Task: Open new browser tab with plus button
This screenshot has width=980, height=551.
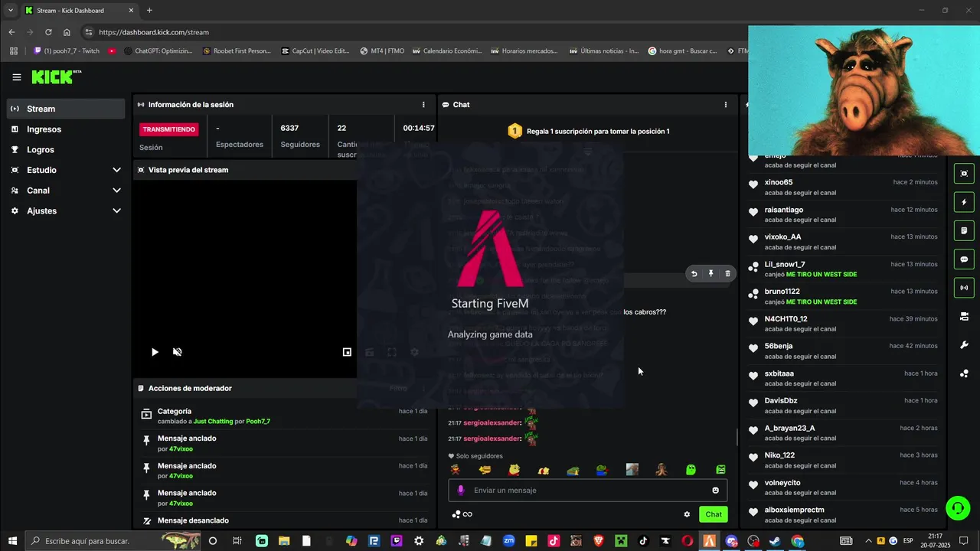Action: coord(149,11)
